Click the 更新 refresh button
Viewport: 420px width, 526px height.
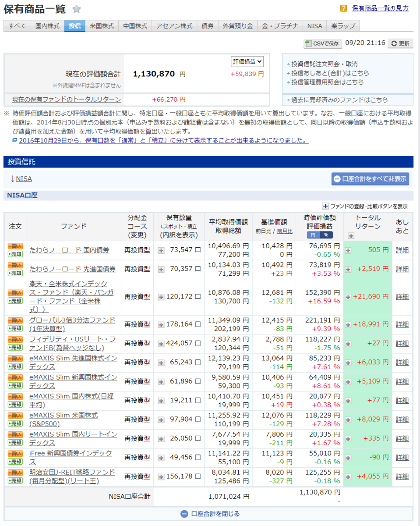[400, 43]
